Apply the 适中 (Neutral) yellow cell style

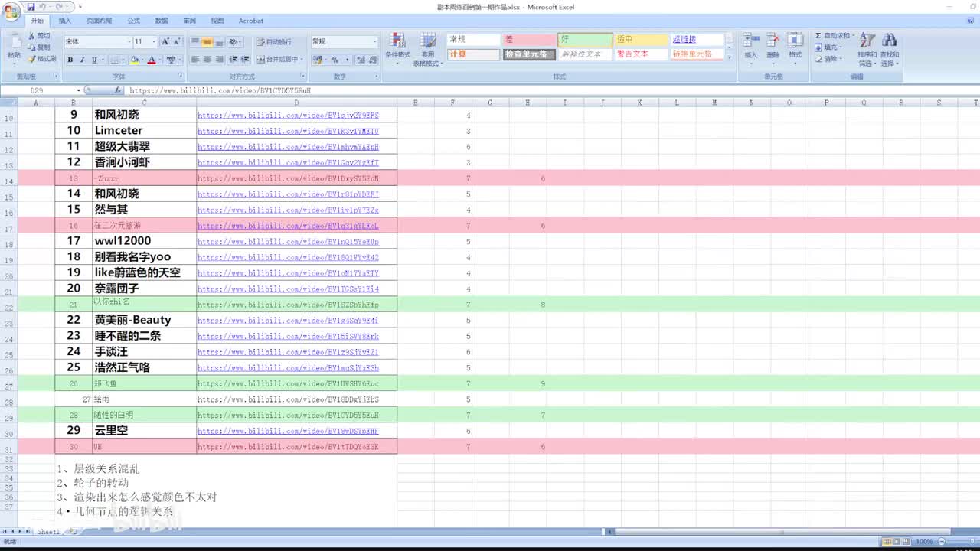point(641,40)
